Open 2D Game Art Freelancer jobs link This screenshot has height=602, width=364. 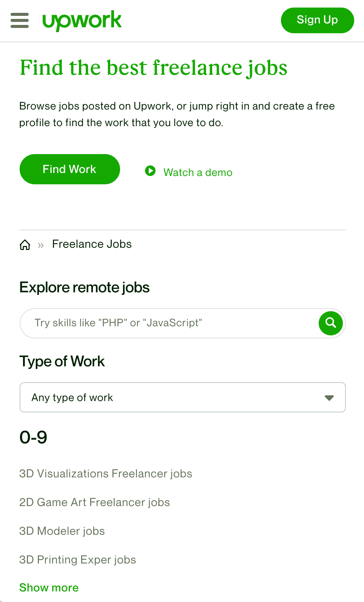(x=94, y=502)
